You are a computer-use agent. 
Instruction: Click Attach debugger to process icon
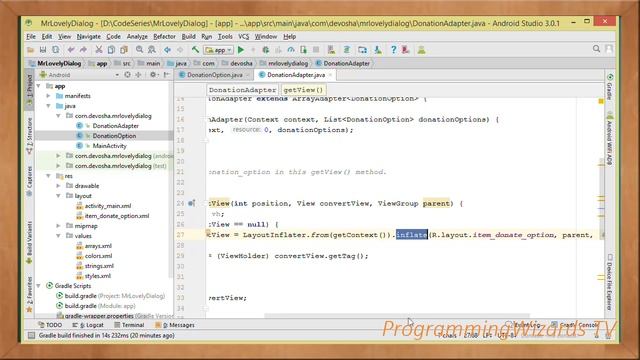click(x=303, y=50)
